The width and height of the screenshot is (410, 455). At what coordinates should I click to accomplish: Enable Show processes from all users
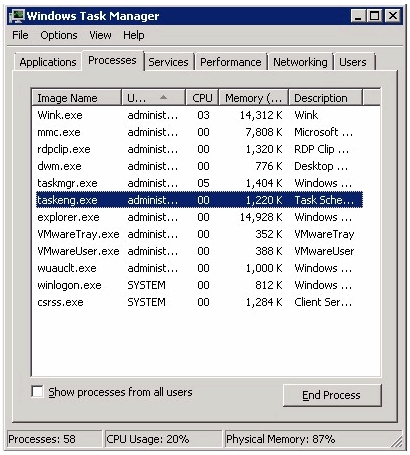tap(37, 392)
